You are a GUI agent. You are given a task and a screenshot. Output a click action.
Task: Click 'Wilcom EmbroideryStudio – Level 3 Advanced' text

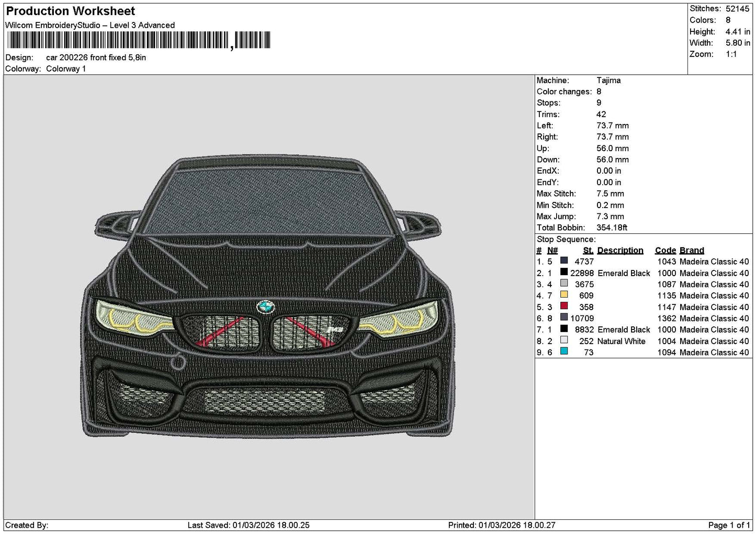(90, 25)
